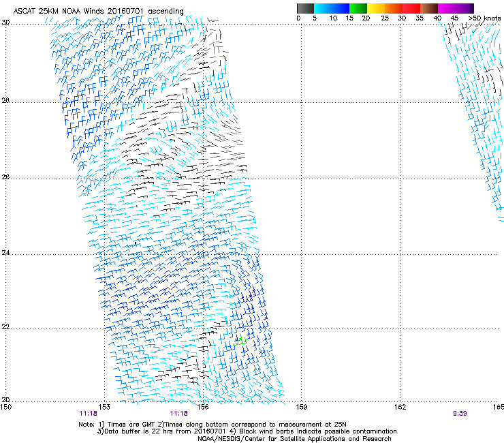Click the longitude axis label '156'
The image size is (504, 443).
[x=203, y=407]
